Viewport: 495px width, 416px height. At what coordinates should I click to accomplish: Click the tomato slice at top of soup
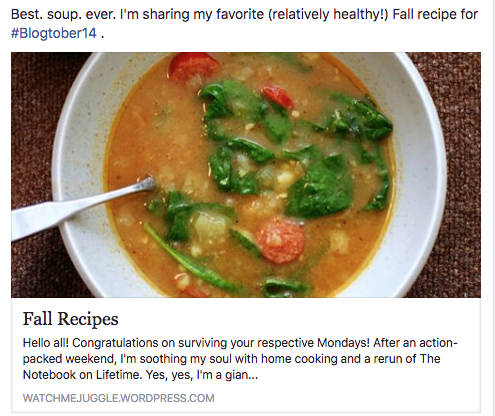pos(194,67)
